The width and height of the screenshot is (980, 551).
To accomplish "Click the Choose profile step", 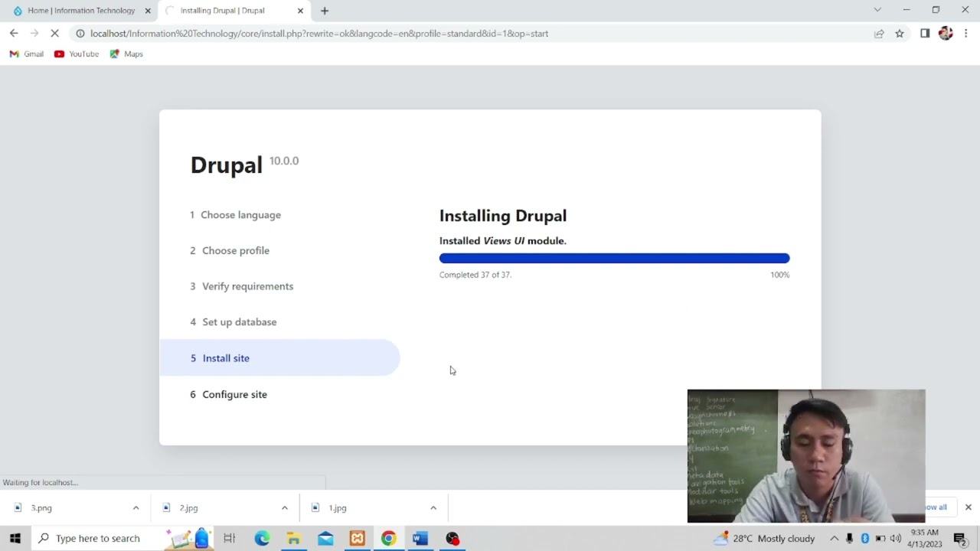I will coord(230,251).
